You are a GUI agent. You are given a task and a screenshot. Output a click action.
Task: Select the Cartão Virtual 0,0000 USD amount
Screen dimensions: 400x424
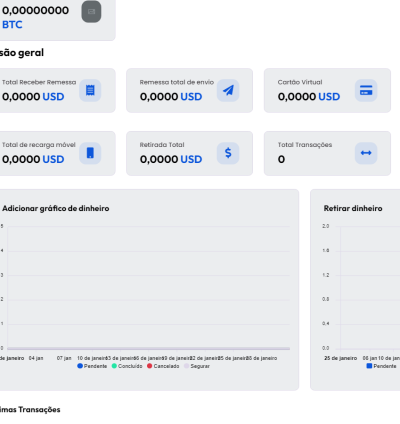(309, 97)
